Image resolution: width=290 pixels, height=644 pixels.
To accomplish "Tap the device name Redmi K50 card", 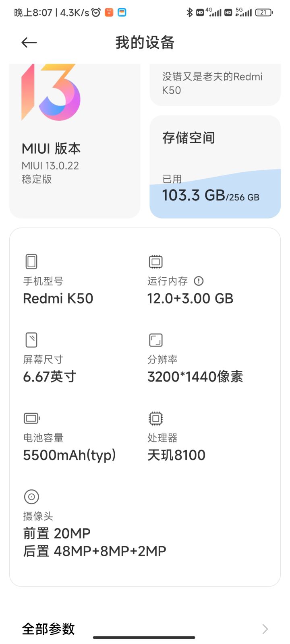I will click(215, 84).
